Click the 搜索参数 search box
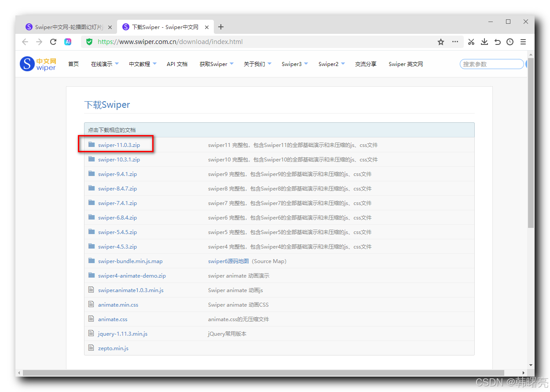Screen dimensions: 550x392 coord(491,64)
